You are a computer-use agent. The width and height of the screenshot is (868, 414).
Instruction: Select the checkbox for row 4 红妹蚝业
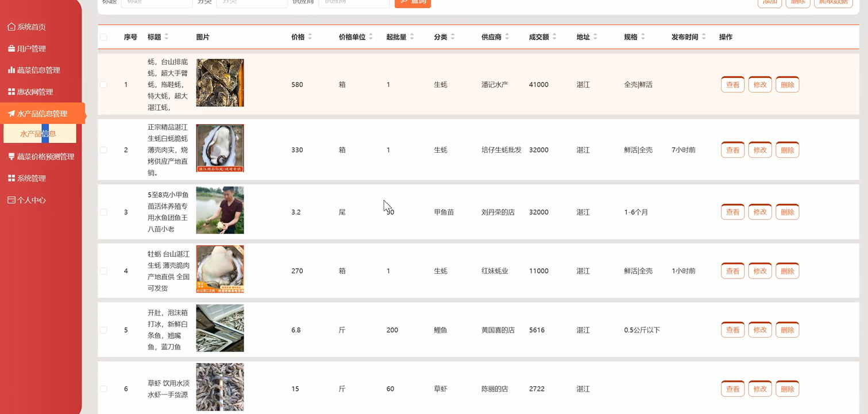click(x=103, y=271)
